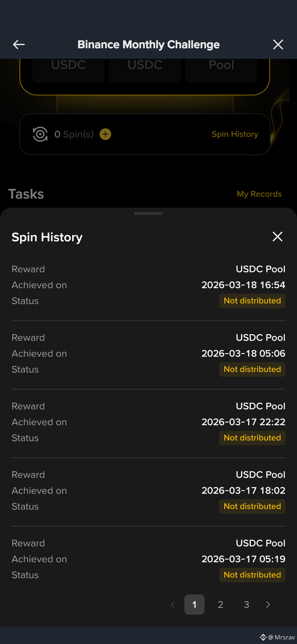This screenshot has height=644, width=297.
Task: Go to page 2 of history
Action: [x=220, y=605]
